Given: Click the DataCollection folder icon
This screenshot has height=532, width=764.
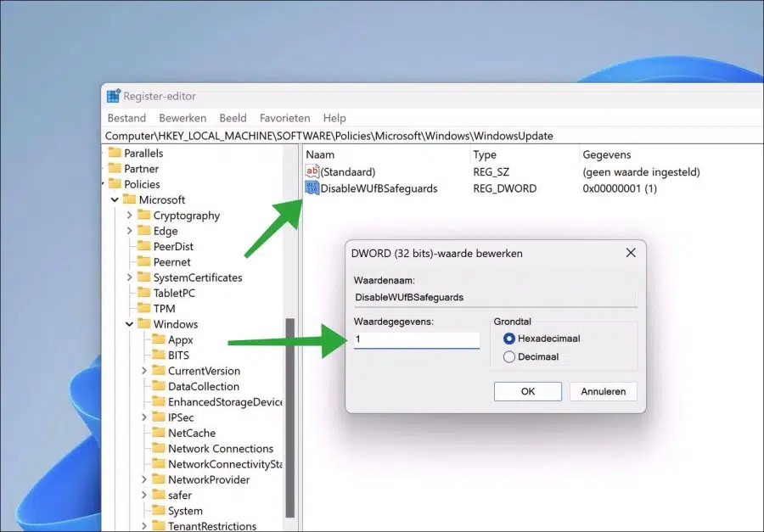Looking at the screenshot, I should click(159, 386).
